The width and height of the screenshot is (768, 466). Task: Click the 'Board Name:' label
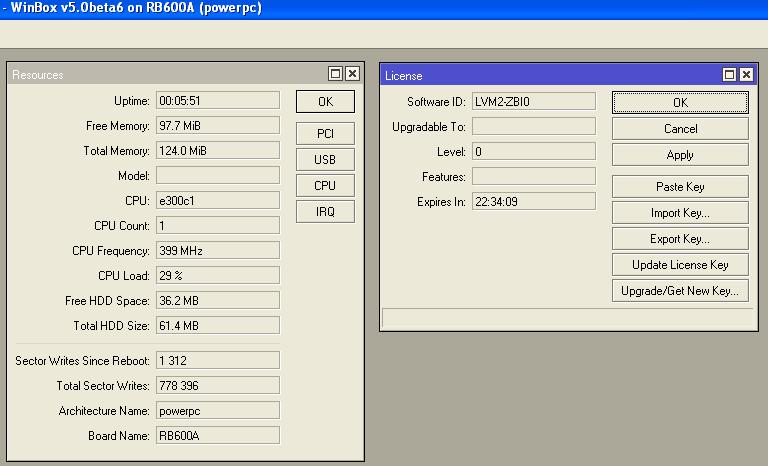coord(119,436)
